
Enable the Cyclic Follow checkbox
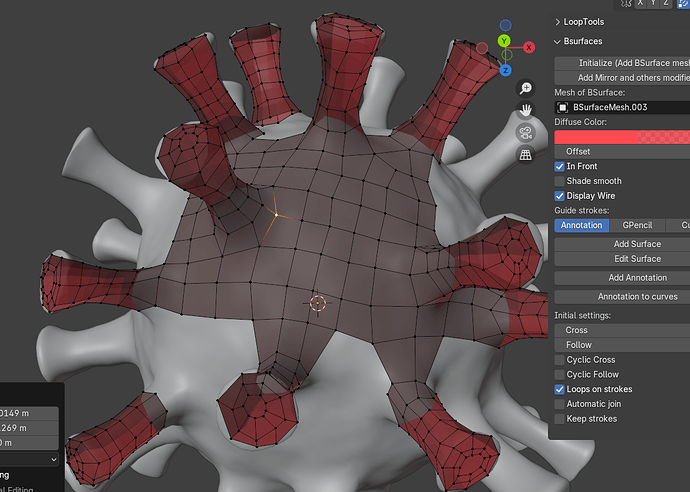pos(559,375)
